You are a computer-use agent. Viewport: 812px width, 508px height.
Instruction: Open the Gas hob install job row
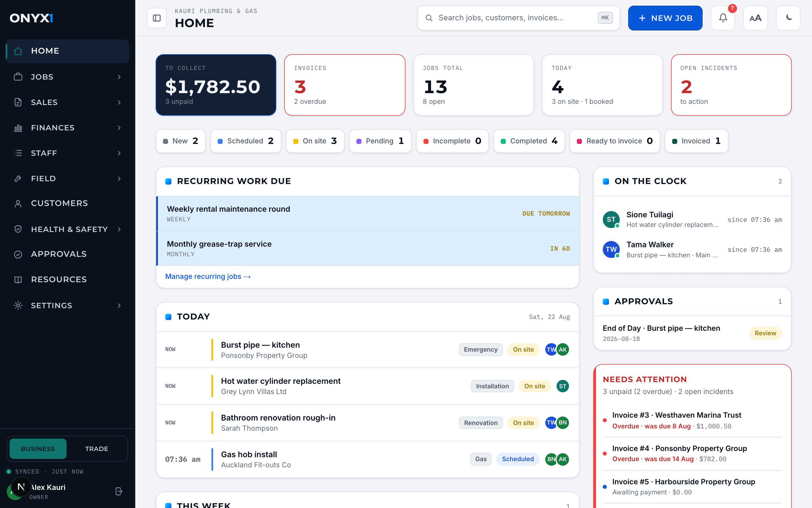[x=367, y=459]
